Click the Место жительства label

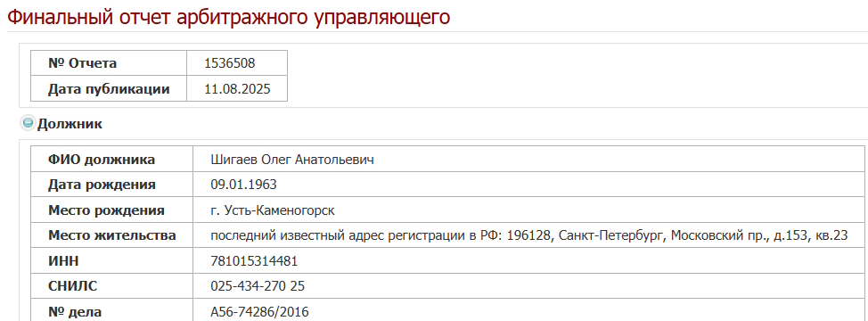click(x=111, y=235)
